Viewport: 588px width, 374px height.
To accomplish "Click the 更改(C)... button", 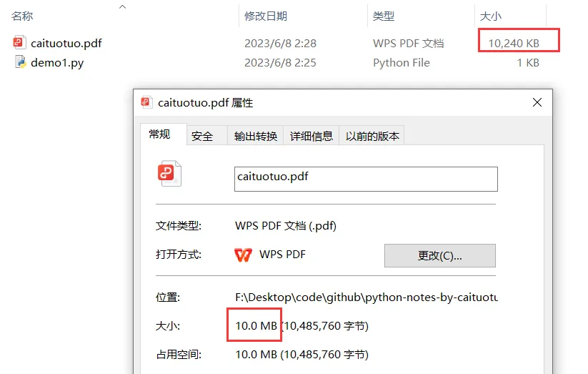I will (x=440, y=256).
